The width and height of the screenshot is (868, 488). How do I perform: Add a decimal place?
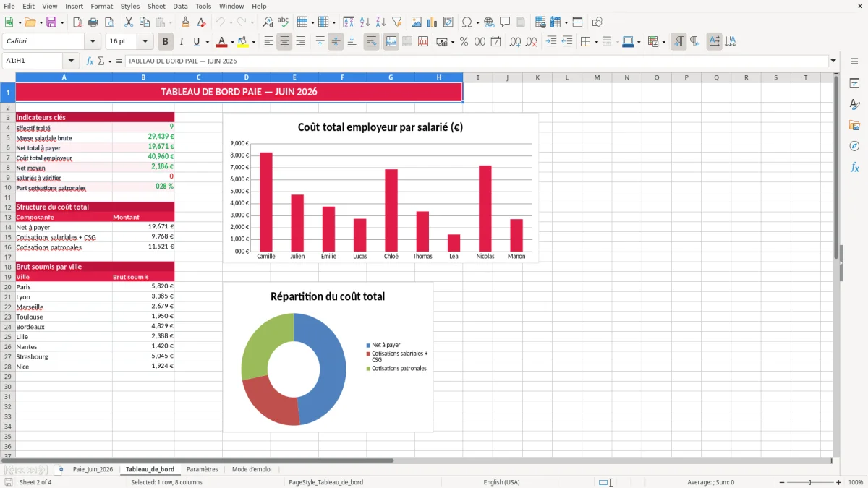(515, 42)
